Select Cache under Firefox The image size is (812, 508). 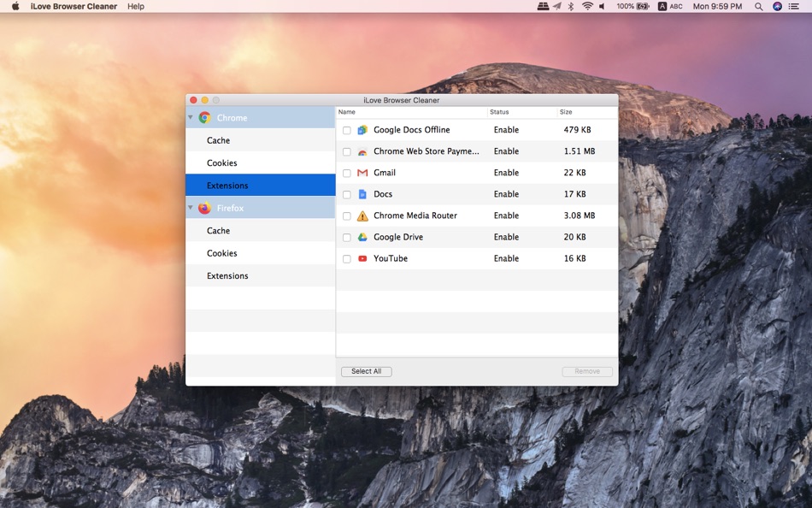coord(261,231)
